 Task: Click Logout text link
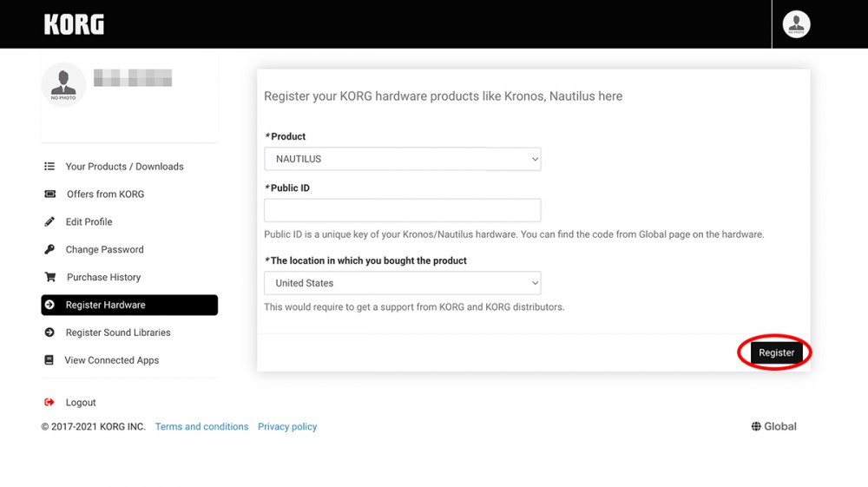tap(81, 402)
